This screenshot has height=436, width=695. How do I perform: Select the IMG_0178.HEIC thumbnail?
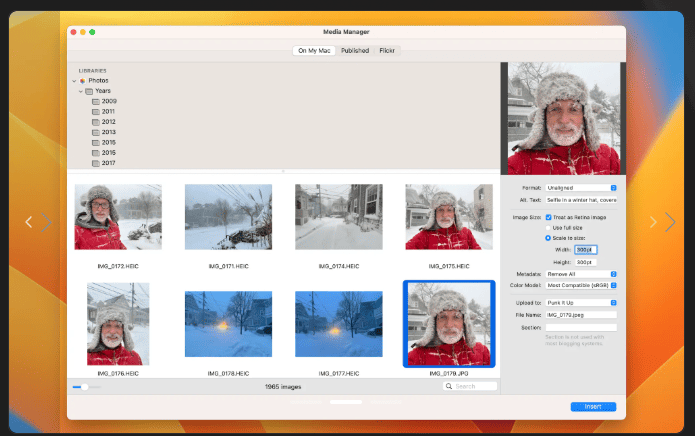[228, 324]
